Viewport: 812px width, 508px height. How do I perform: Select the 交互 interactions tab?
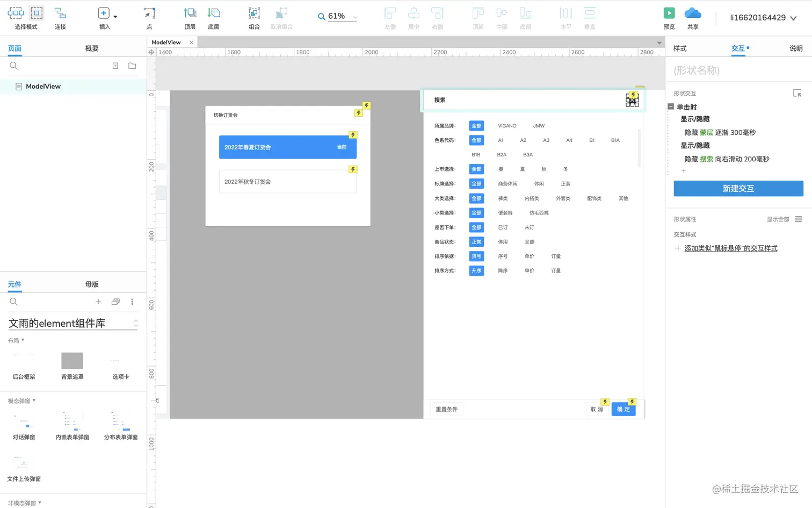tap(738, 48)
